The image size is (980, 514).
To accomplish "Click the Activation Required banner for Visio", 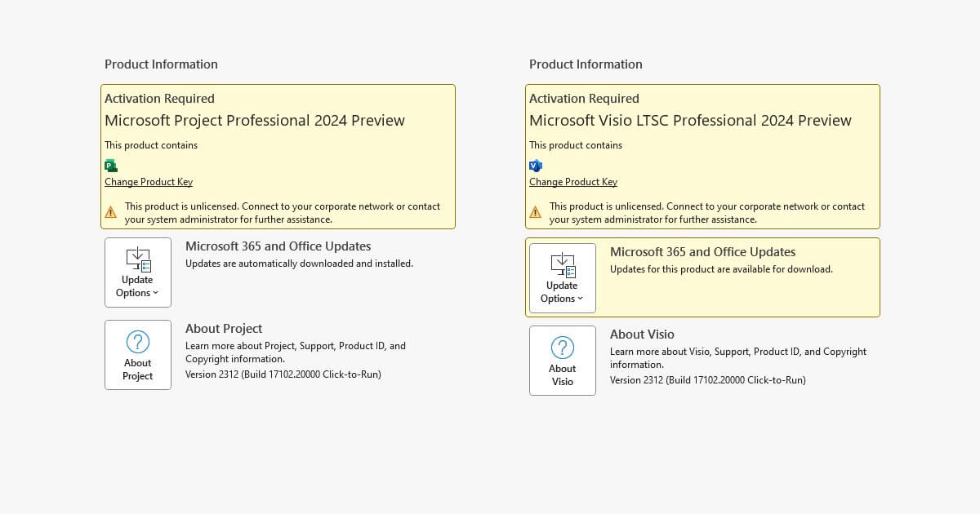I will pyautogui.click(x=584, y=98).
